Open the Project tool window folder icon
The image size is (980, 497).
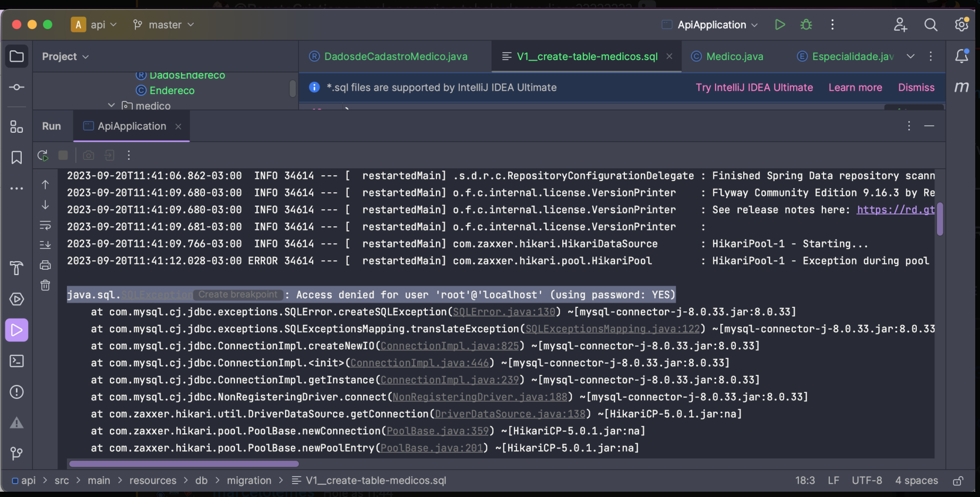click(16, 56)
